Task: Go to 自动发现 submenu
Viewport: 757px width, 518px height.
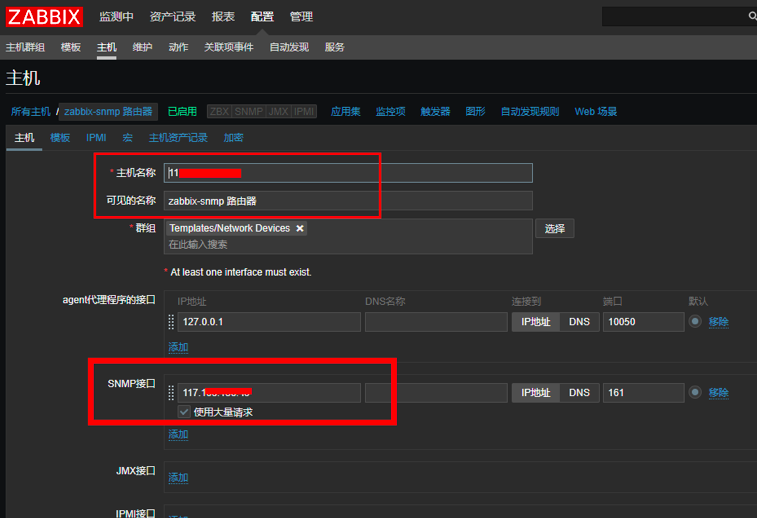Action: (289, 47)
